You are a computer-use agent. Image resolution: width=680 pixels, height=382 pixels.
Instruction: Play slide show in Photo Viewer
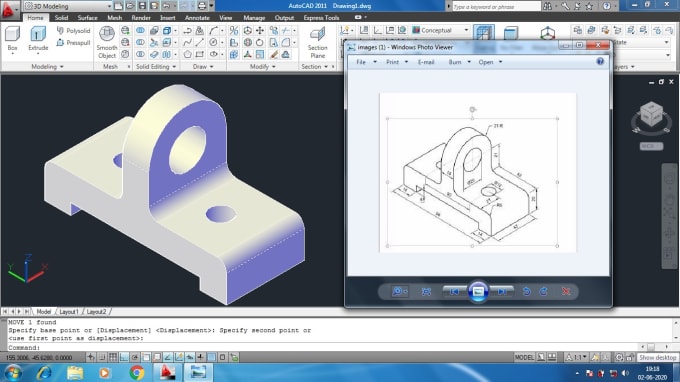click(478, 291)
